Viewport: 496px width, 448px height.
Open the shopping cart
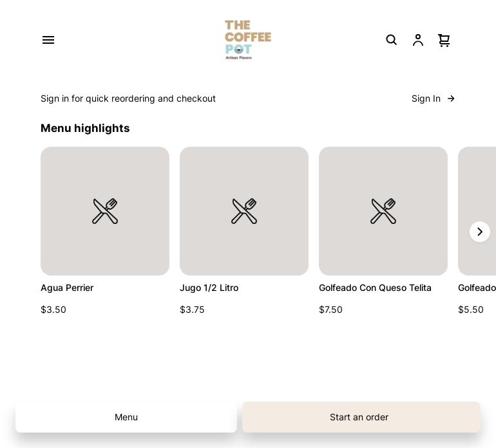pos(444,40)
